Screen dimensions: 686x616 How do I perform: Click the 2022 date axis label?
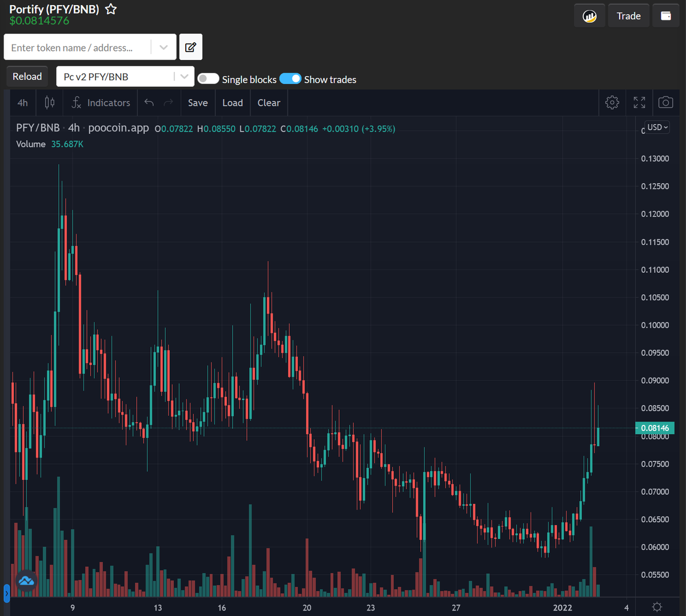(563, 607)
